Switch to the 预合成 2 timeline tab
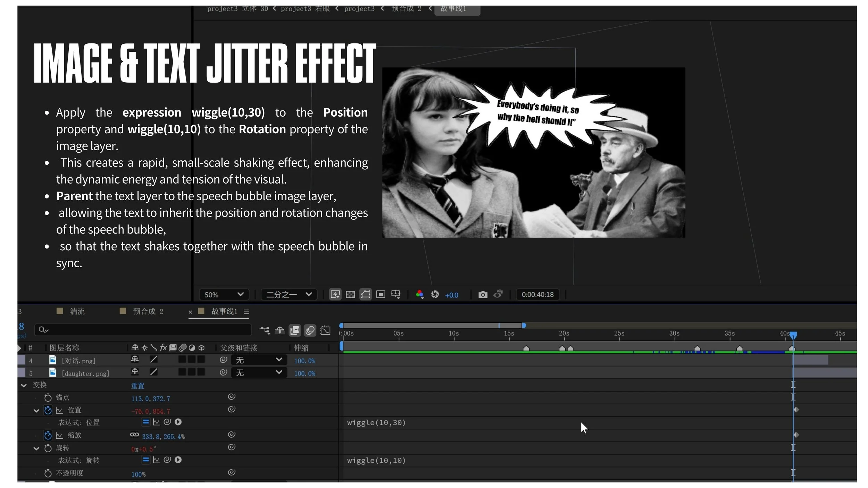868x488 pixels. click(148, 311)
